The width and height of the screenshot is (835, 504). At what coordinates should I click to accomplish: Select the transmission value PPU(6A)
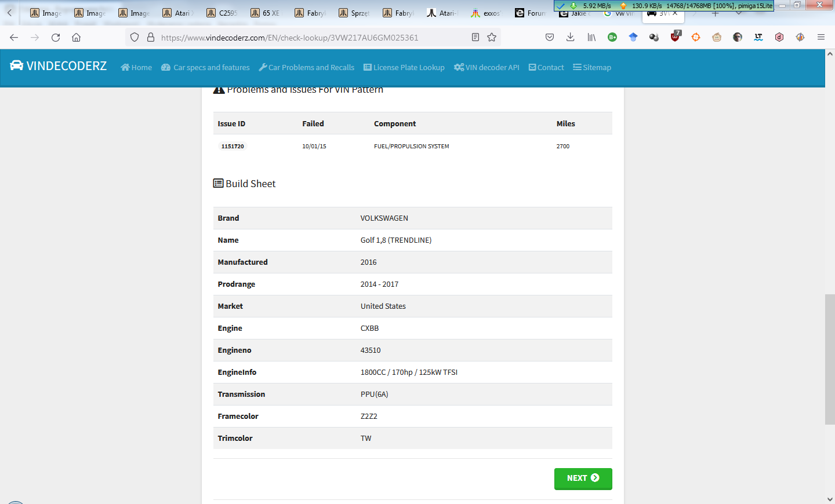[x=375, y=395]
